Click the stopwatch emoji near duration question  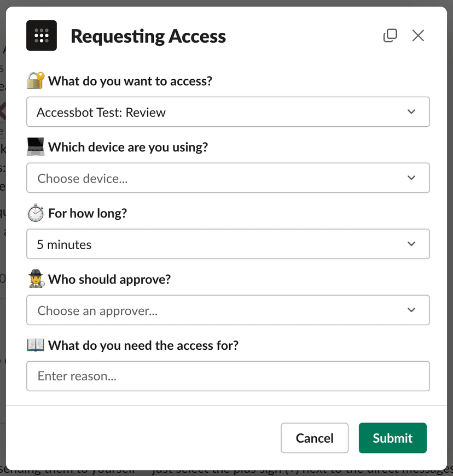click(34, 213)
